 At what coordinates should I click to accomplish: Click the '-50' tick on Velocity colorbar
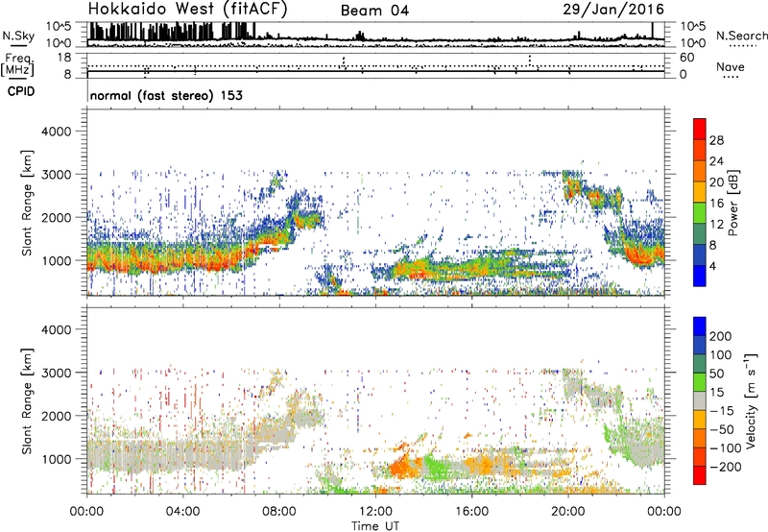(x=722, y=429)
